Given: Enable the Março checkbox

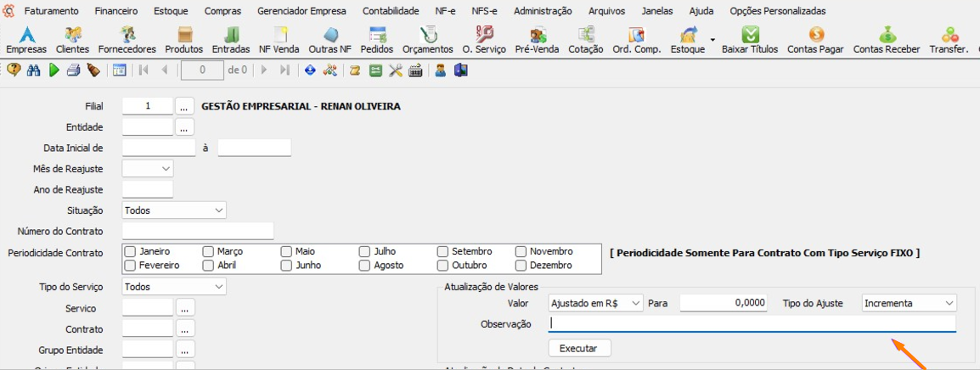Looking at the screenshot, I should pos(208,252).
